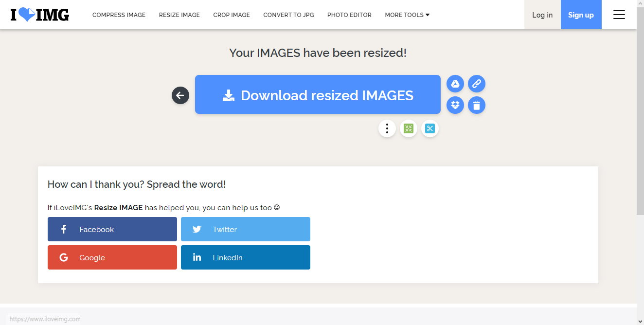Continue to the green compress image tool
The image size is (644, 325).
(409, 128)
